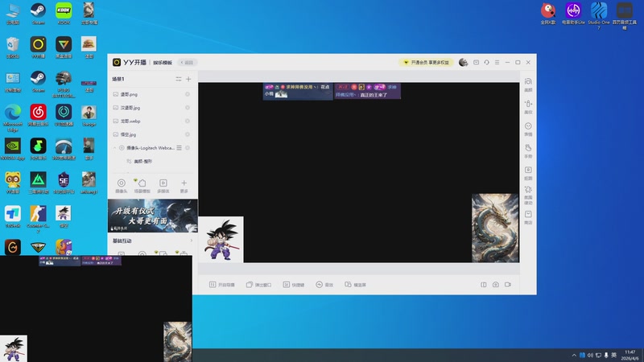Click the camera snapshot icon in bottom bar
644x362 pixels.
click(496, 285)
